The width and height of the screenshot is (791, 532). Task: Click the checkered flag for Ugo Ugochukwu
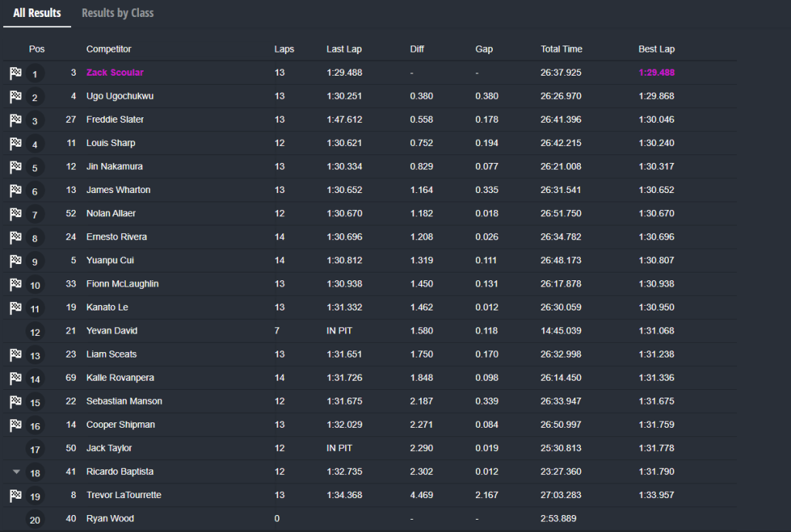(15, 97)
